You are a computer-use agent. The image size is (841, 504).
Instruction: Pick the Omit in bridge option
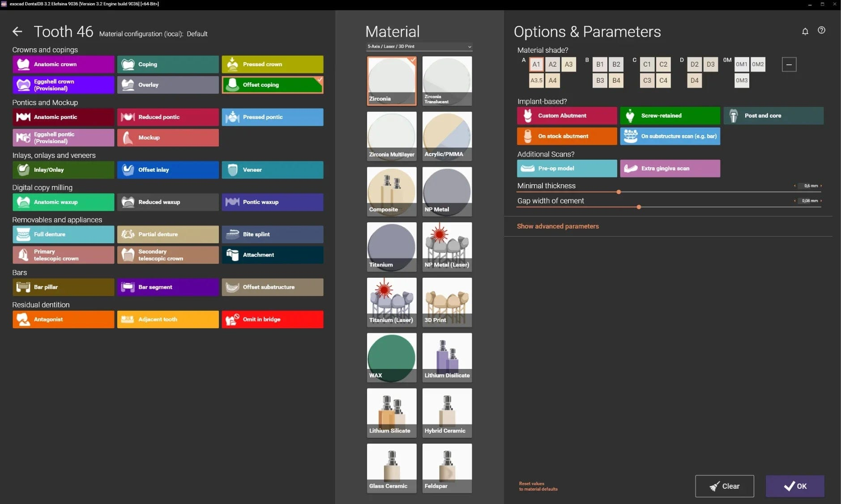coord(272,319)
